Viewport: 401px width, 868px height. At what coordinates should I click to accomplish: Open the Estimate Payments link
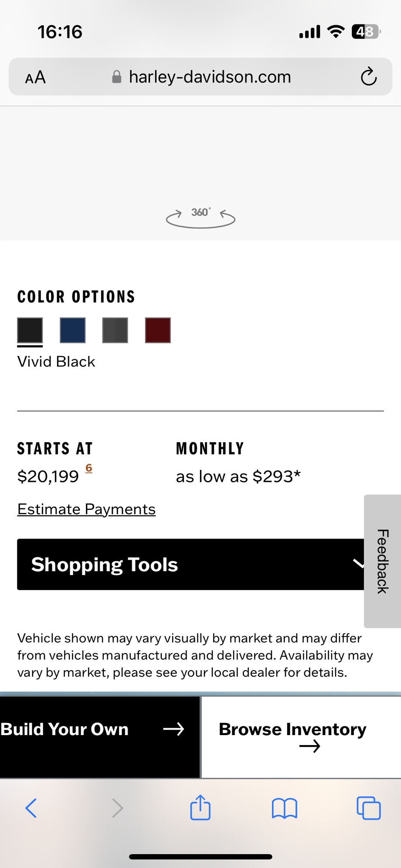click(86, 509)
